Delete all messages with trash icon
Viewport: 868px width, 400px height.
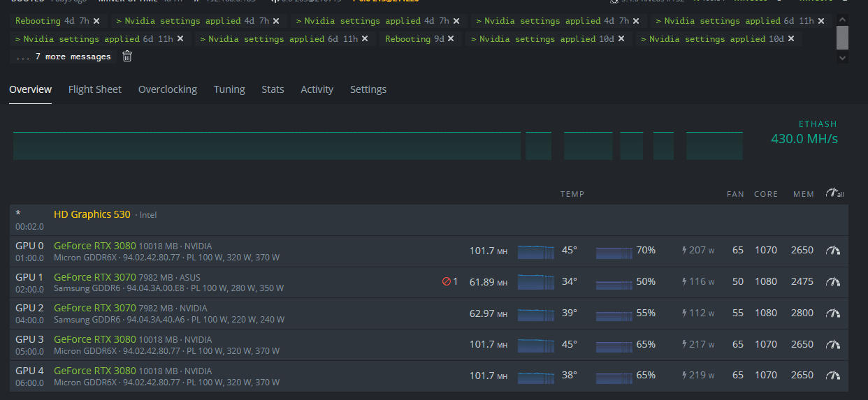127,57
